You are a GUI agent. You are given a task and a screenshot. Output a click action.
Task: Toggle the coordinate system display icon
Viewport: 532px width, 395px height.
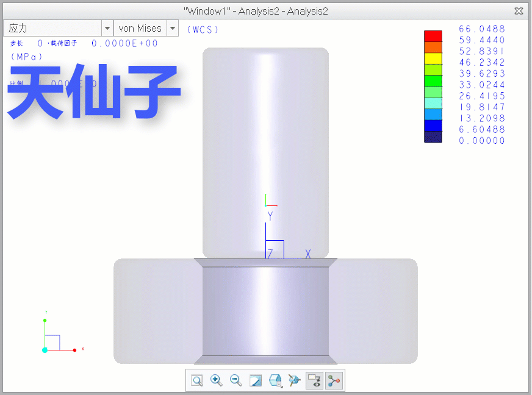(334, 380)
